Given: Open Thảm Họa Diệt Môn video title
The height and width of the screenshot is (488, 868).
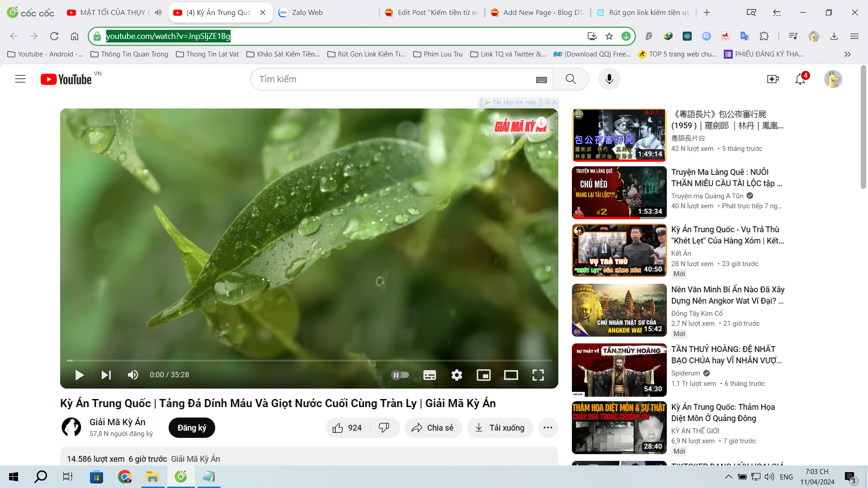Looking at the screenshot, I should 723,413.
